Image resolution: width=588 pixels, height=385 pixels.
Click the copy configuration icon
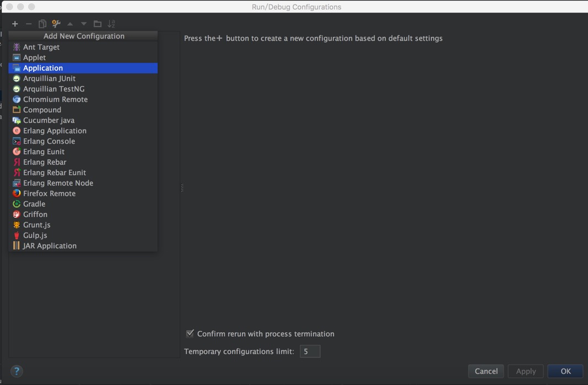pos(42,24)
